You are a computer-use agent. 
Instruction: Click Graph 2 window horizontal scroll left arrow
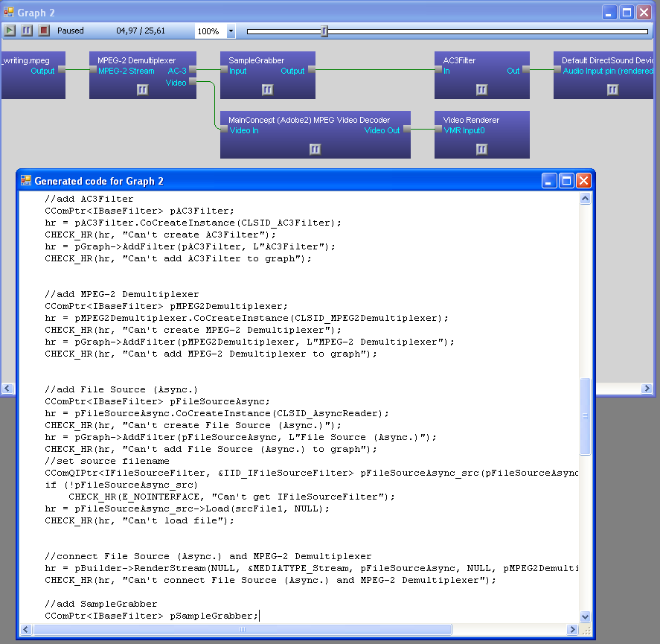pos(7,389)
